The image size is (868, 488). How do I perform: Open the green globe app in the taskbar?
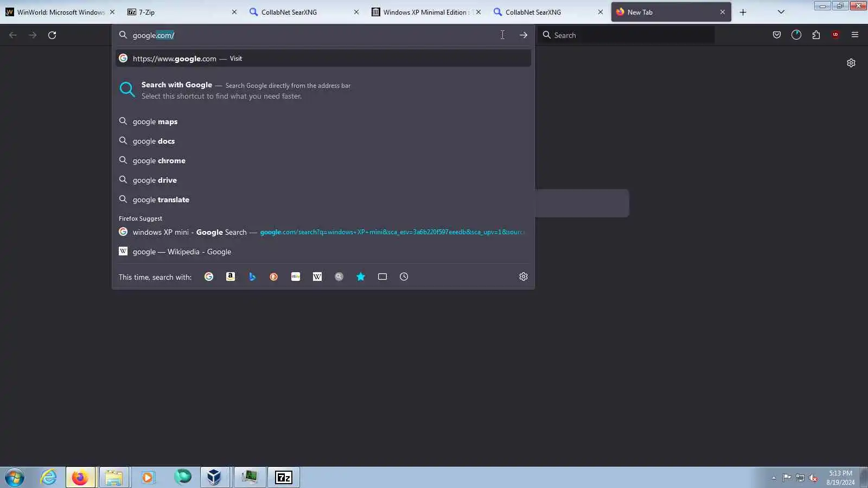coord(183,477)
